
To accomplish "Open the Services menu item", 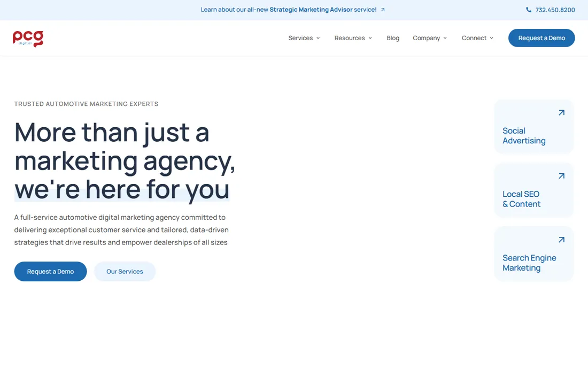I will coord(300,38).
